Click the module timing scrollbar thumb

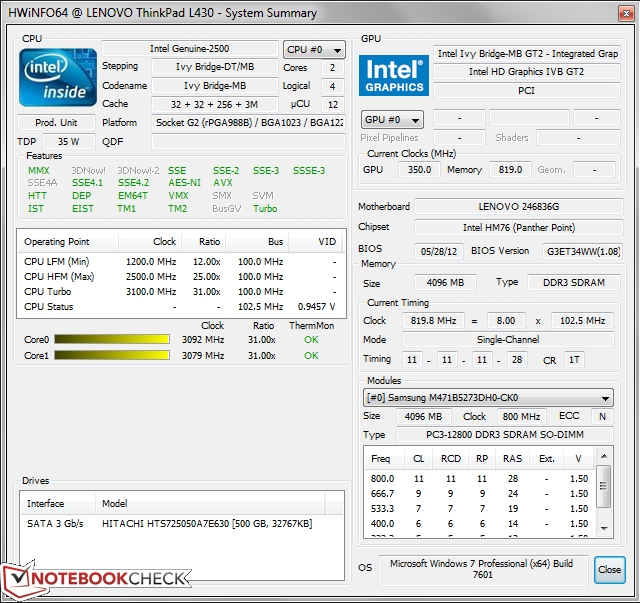tap(604, 486)
